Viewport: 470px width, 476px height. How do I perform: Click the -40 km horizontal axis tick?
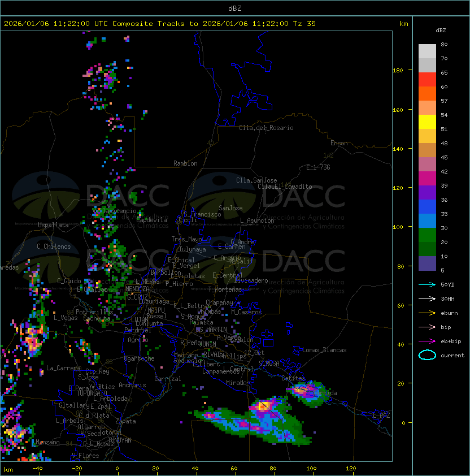pyautogui.click(x=37, y=469)
